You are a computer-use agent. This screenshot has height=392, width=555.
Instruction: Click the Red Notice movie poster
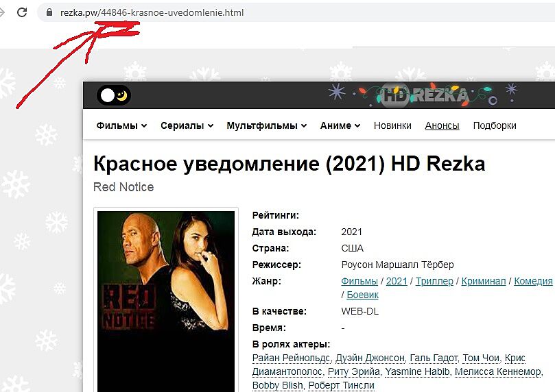coord(165,301)
